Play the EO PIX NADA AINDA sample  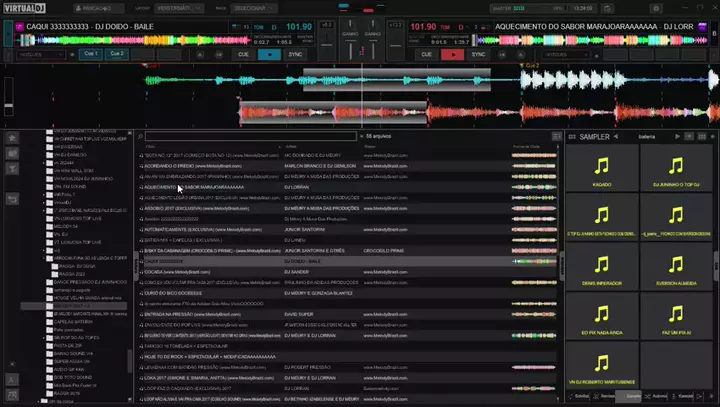point(602,316)
